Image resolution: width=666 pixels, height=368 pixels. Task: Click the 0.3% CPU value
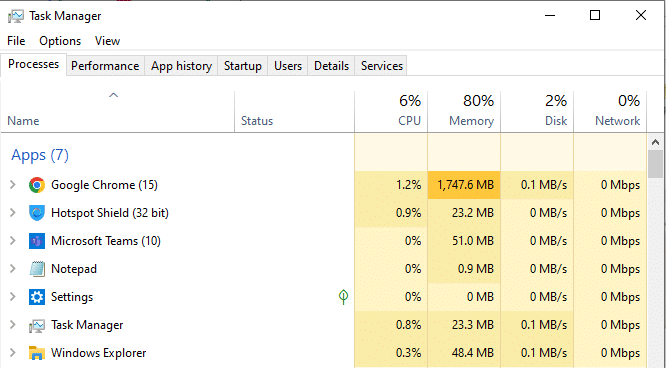point(409,353)
